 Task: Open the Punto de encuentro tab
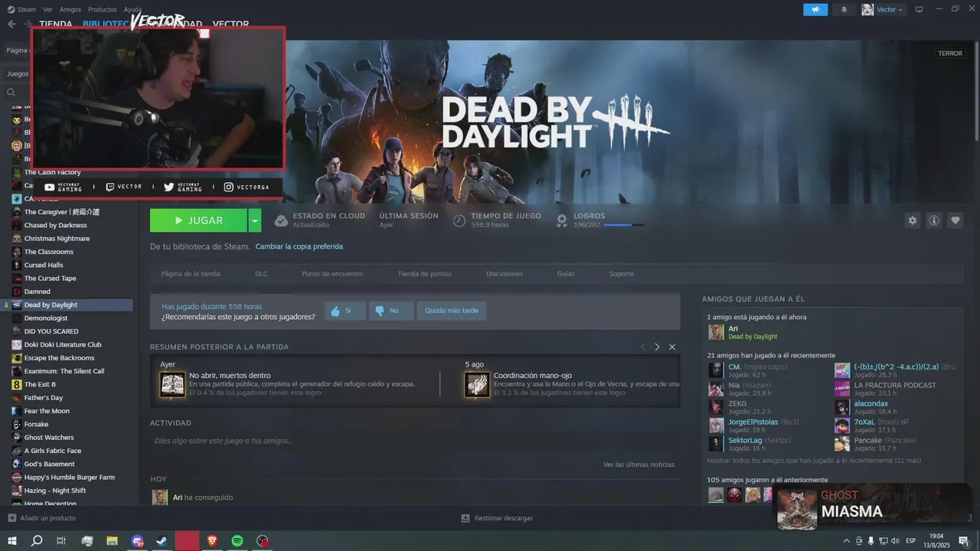332,273
